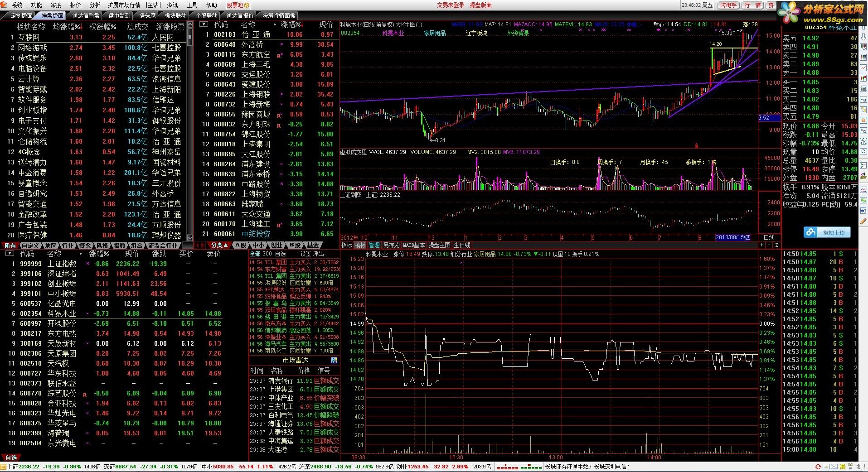The height and width of the screenshot is (472, 868).
Task: Click the circle icon in the right sidebar
Action: (863, 151)
